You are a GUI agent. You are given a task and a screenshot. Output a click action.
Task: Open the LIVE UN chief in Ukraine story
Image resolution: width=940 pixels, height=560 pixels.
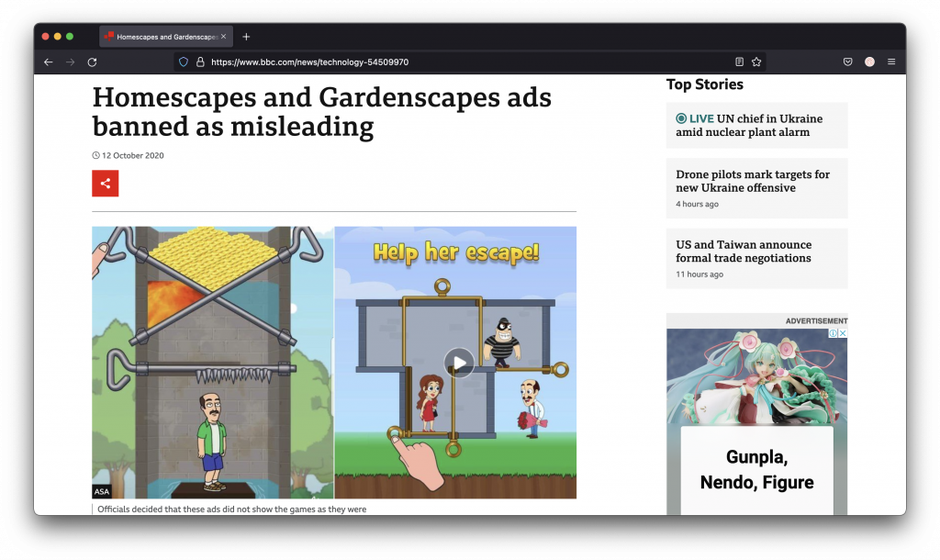tap(749, 126)
